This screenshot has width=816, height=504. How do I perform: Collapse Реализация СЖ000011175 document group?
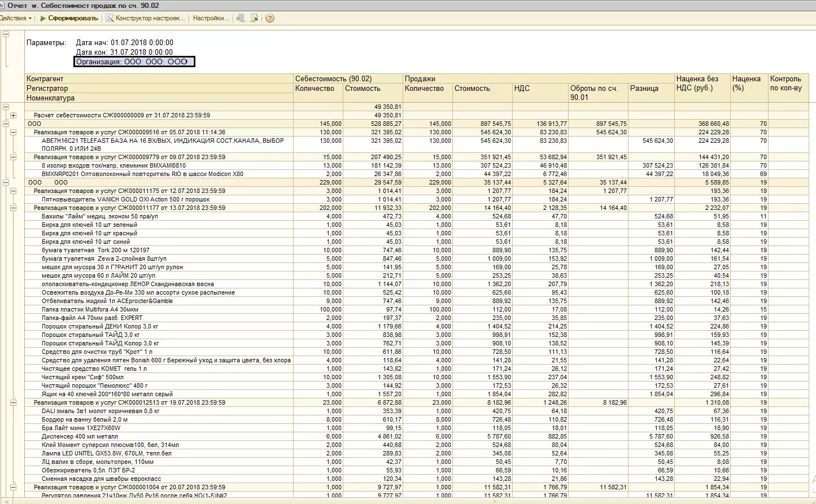point(13,191)
